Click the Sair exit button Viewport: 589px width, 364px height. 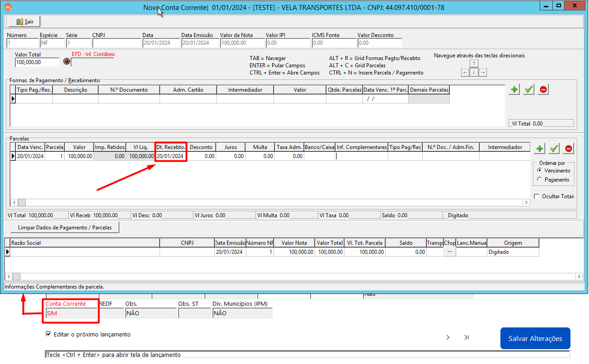pyautogui.click(x=24, y=22)
